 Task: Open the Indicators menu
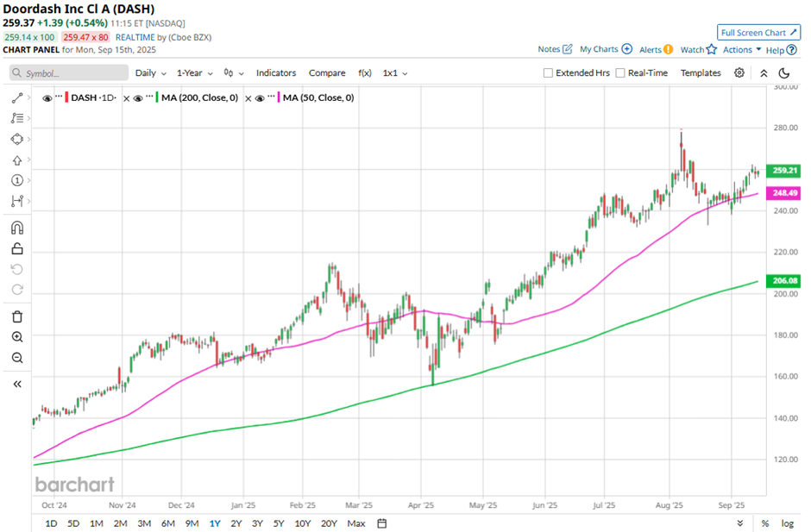click(x=276, y=73)
